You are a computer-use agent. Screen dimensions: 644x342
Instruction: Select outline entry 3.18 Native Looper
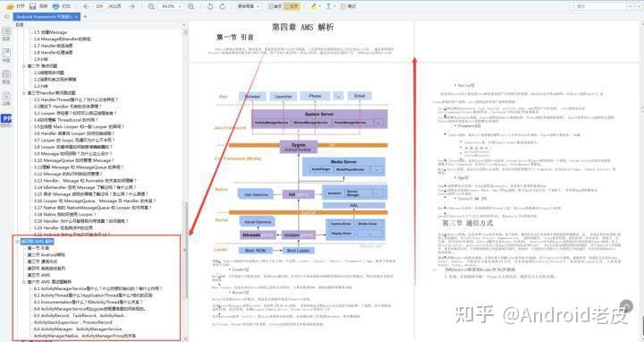(x=65, y=214)
